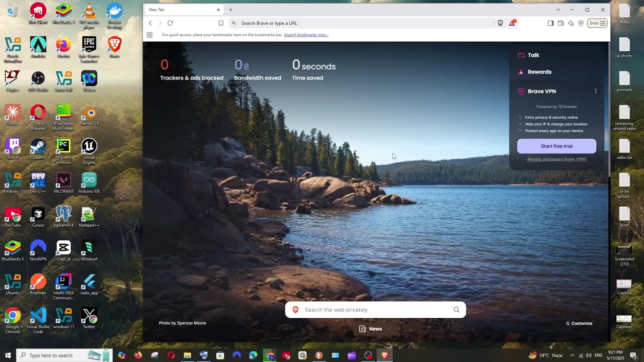Open the apps grid icon on bookmarks bar
644x362 pixels.
tap(149, 35)
